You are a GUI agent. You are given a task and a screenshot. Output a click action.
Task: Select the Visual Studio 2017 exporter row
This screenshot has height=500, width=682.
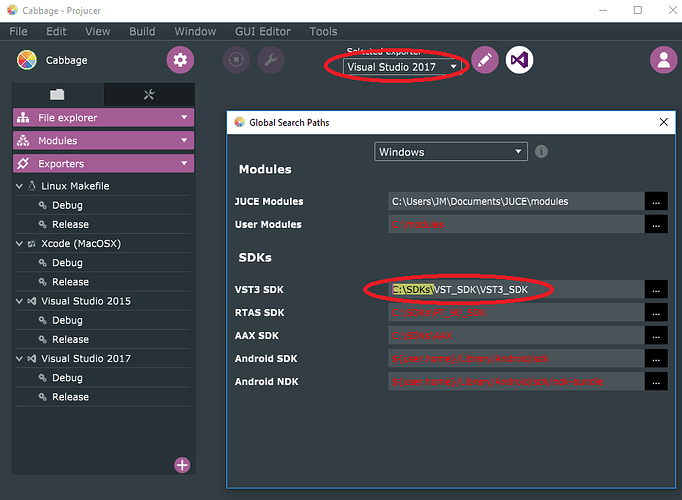103,358
